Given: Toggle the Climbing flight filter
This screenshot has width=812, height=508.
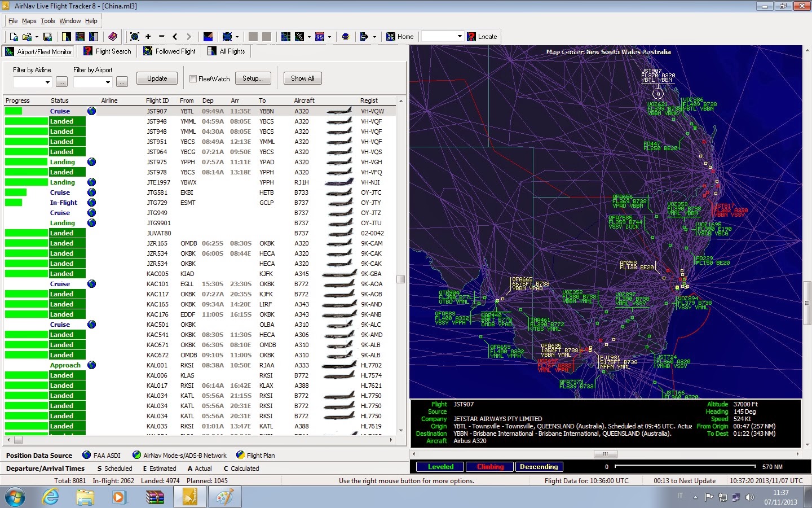Looking at the screenshot, I should click(490, 467).
